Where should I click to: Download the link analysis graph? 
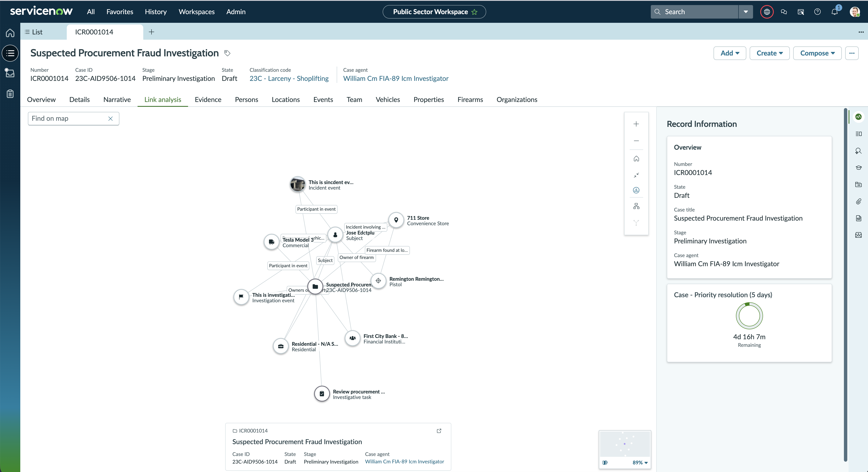click(x=636, y=190)
